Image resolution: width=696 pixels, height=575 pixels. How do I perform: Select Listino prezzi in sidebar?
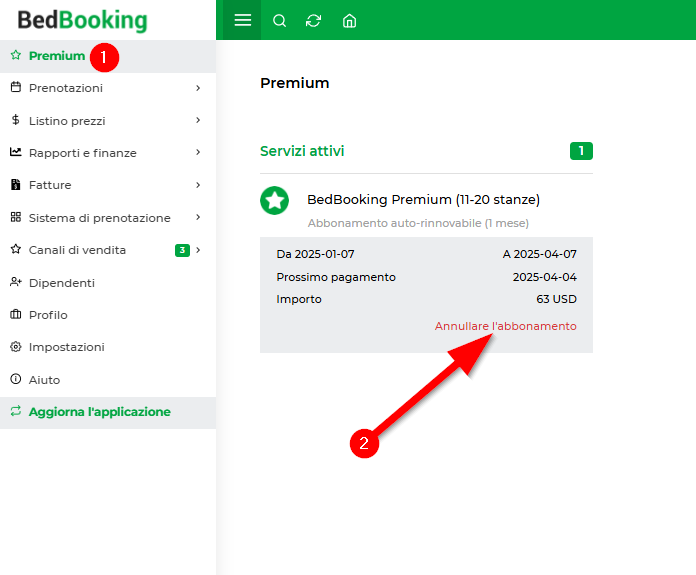pos(108,120)
